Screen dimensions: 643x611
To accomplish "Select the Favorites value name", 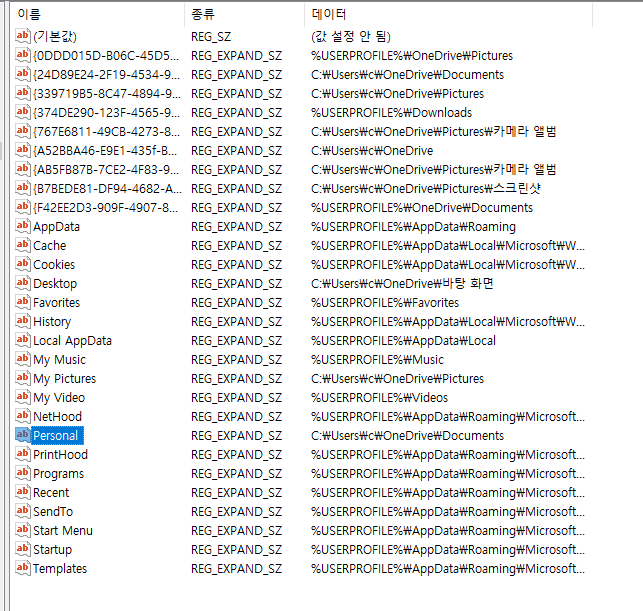I will tap(57, 303).
